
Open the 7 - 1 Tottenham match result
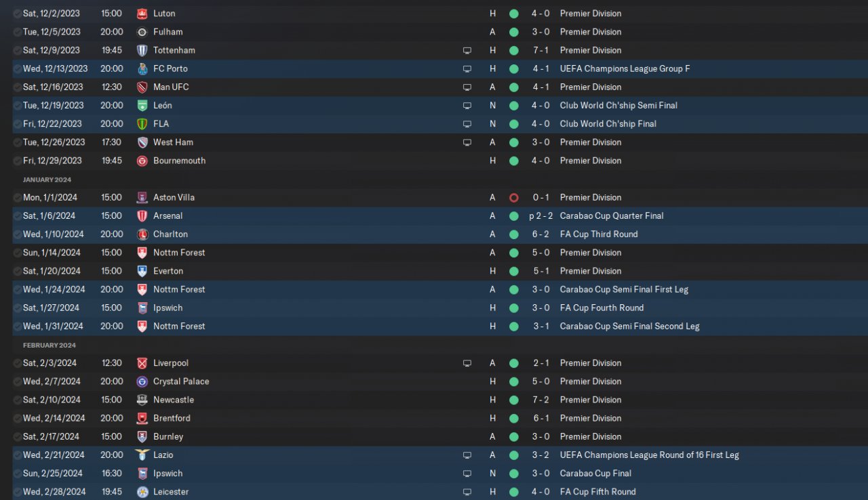[x=540, y=50]
